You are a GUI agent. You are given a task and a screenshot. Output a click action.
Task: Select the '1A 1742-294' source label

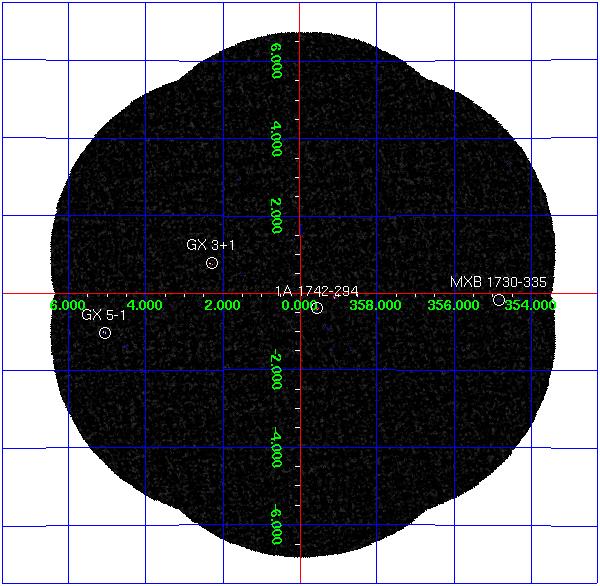tap(317, 291)
